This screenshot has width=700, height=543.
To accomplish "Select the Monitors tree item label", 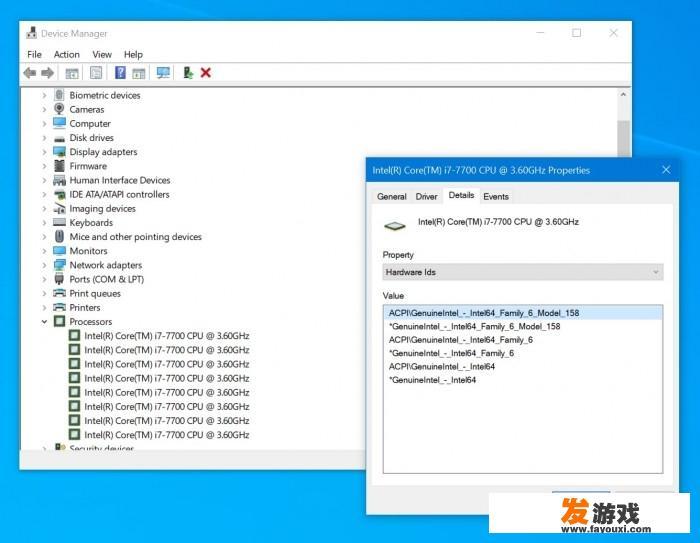I will point(88,251).
